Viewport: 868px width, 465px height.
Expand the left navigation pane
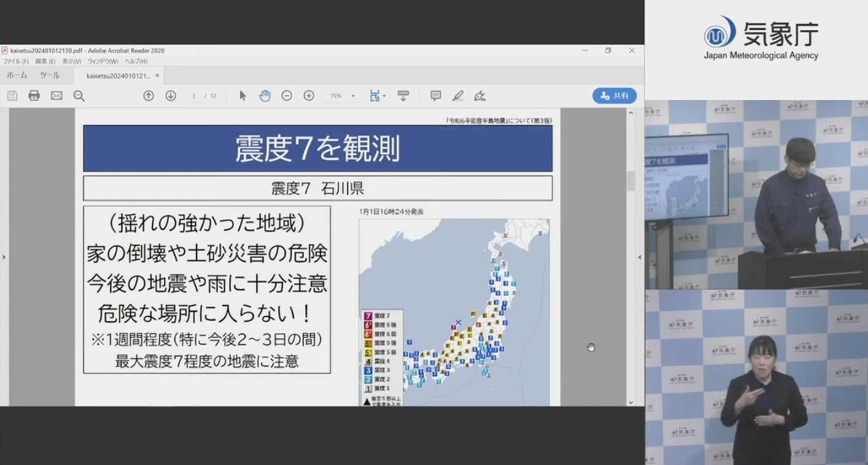(4, 257)
